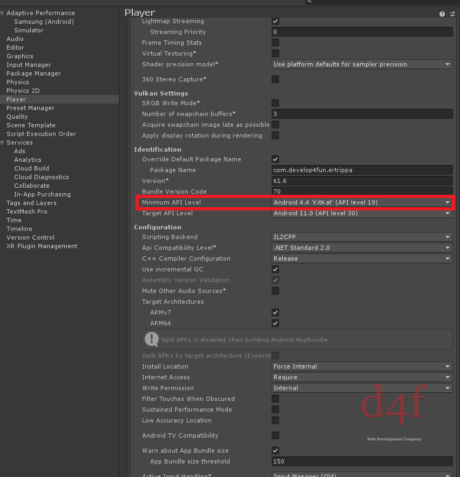
Task: Open Version Control settings
Action: [x=30, y=238]
